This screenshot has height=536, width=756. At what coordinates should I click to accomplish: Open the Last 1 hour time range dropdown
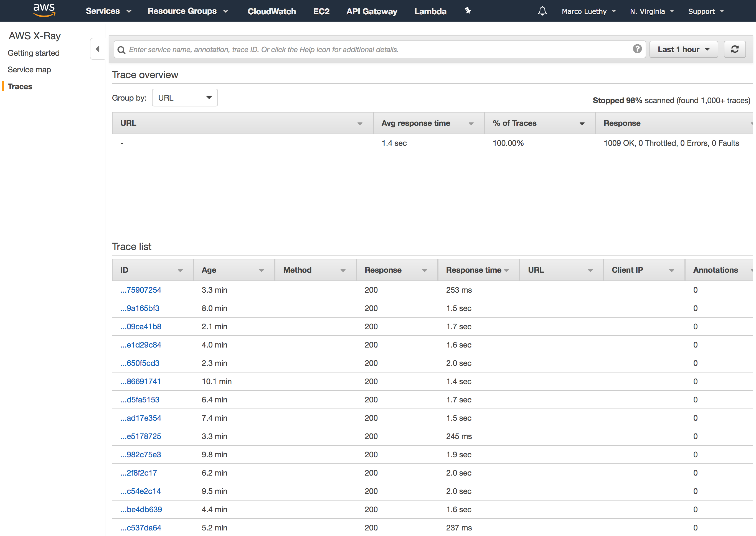click(683, 50)
